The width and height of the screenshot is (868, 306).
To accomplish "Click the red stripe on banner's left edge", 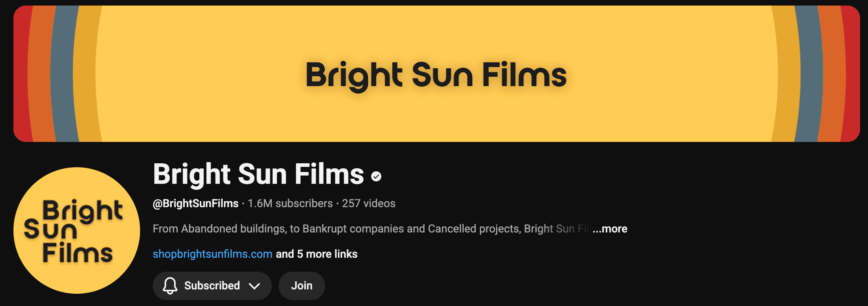I will pyautogui.click(x=21, y=75).
